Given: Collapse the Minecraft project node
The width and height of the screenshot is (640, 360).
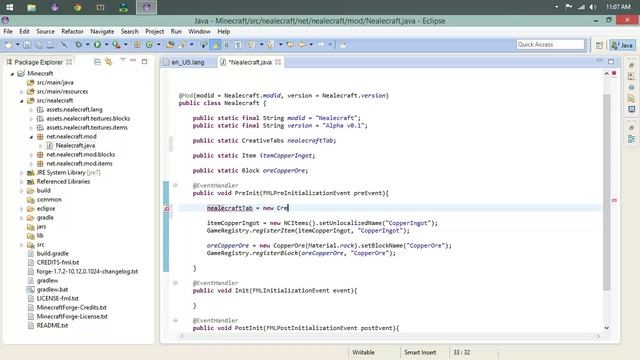Looking at the screenshot, I should tap(12, 74).
